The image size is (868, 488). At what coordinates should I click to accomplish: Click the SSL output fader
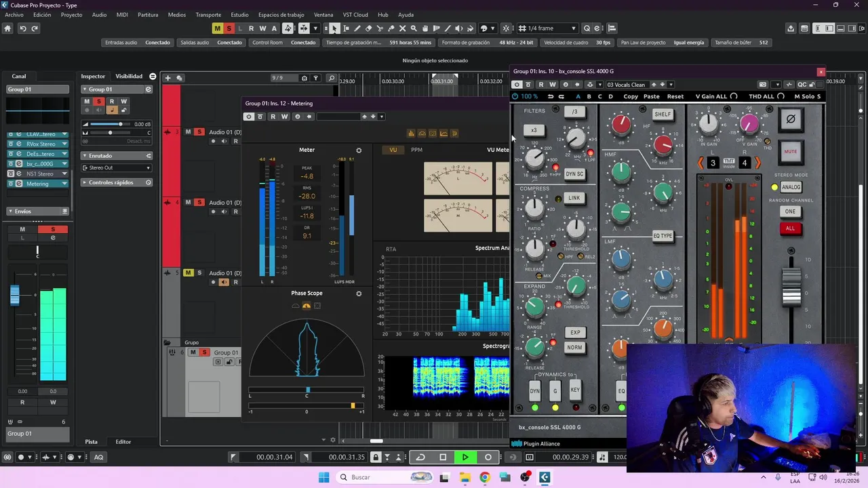click(x=791, y=287)
